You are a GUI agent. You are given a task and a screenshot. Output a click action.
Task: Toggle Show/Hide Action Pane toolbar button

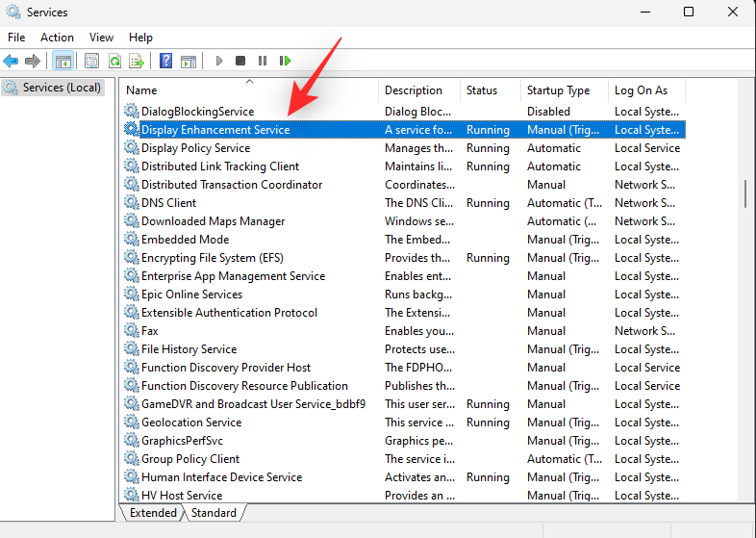[x=189, y=61]
